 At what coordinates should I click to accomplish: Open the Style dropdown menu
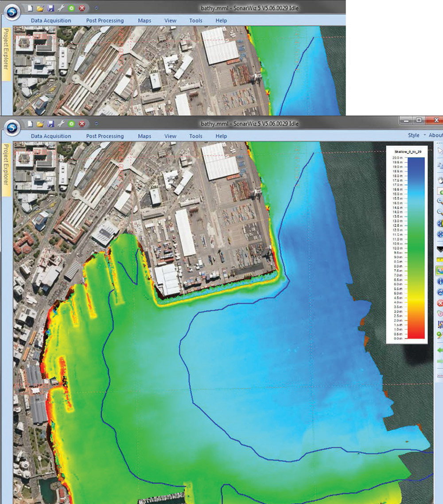[x=416, y=135]
